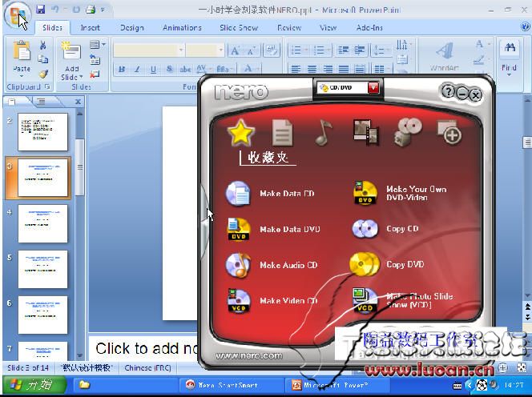
Task: Toggle text Shadow formatting
Action: click(x=169, y=70)
